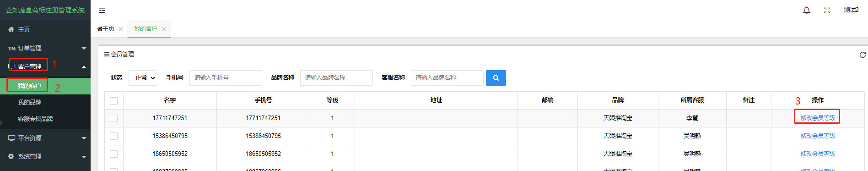Click the 等级 column header
The width and height of the screenshot is (868, 171).
pos(332,100)
